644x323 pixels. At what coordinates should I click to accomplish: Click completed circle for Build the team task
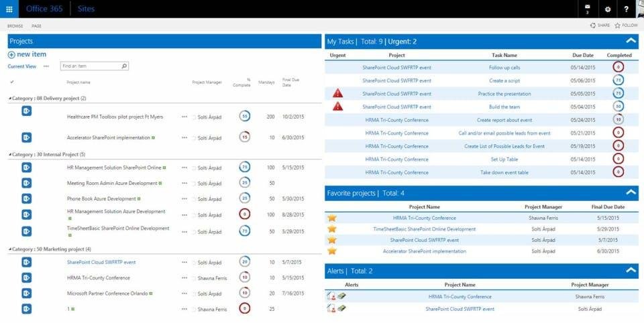coord(618,107)
